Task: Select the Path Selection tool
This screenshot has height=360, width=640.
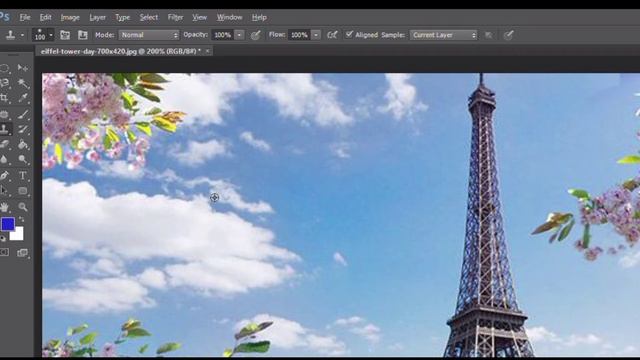Action: point(4,191)
